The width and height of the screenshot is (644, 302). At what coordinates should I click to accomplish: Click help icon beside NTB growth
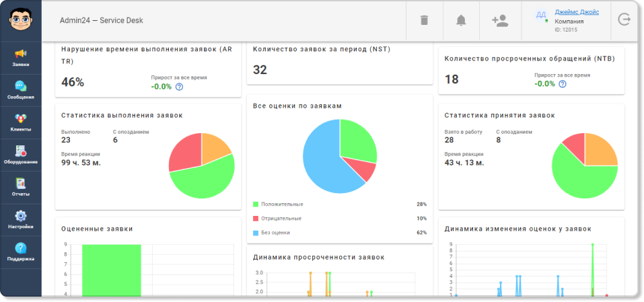[x=563, y=83]
